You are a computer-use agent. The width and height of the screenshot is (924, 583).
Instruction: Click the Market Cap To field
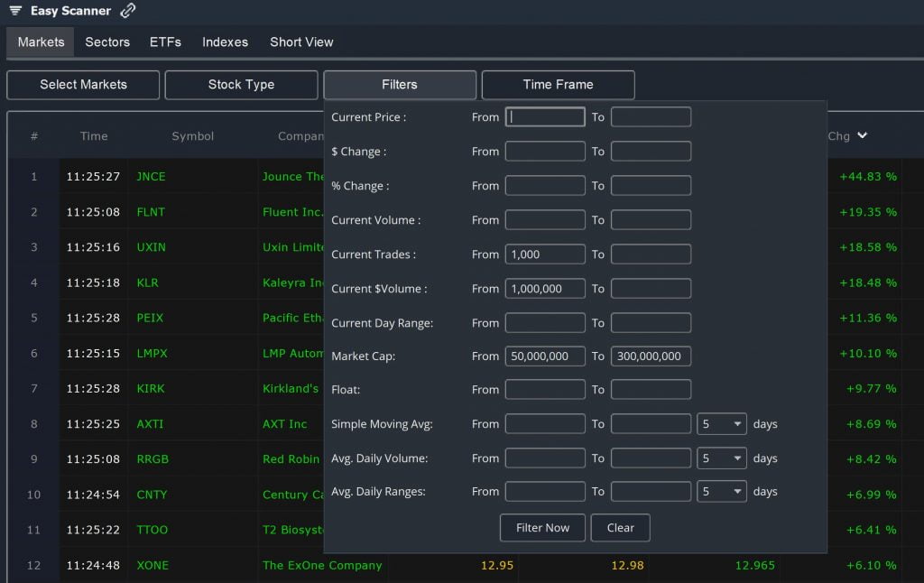[651, 356]
